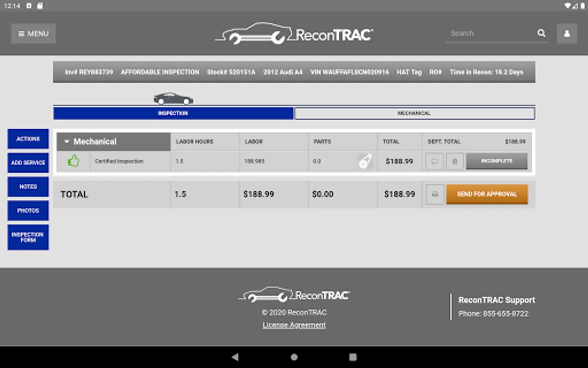The width and height of the screenshot is (588, 368).
Task: Tap the Android recent apps button
Action: [x=353, y=357]
